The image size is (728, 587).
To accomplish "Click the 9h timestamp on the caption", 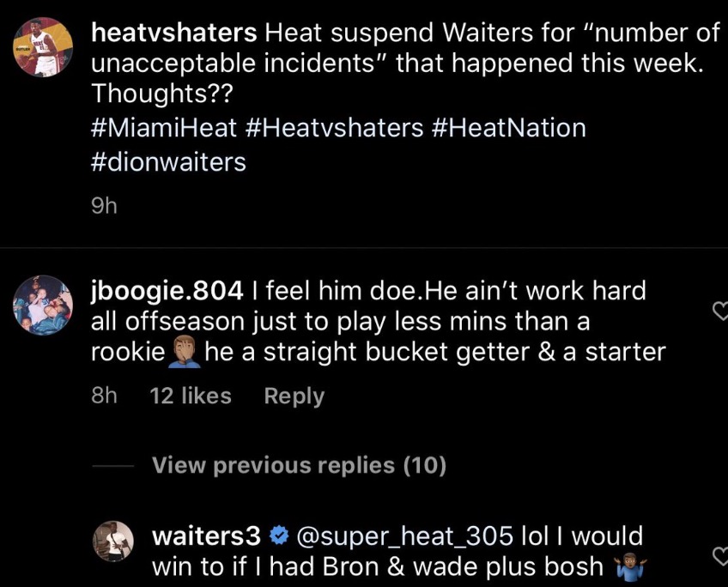I will tap(102, 208).
